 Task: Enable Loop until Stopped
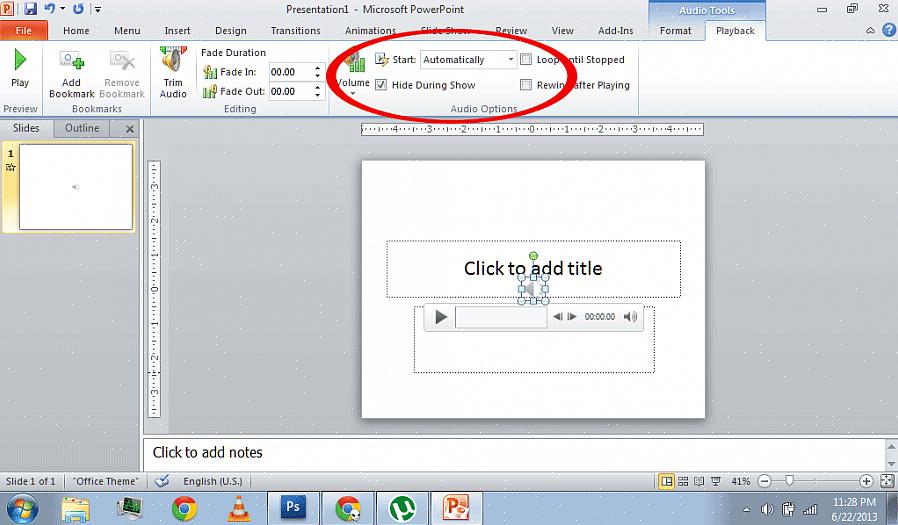click(x=526, y=60)
